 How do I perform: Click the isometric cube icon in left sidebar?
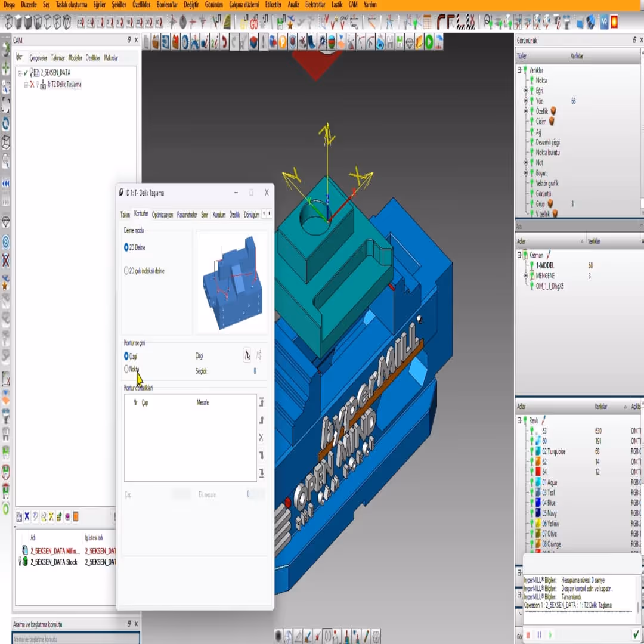coord(6,143)
